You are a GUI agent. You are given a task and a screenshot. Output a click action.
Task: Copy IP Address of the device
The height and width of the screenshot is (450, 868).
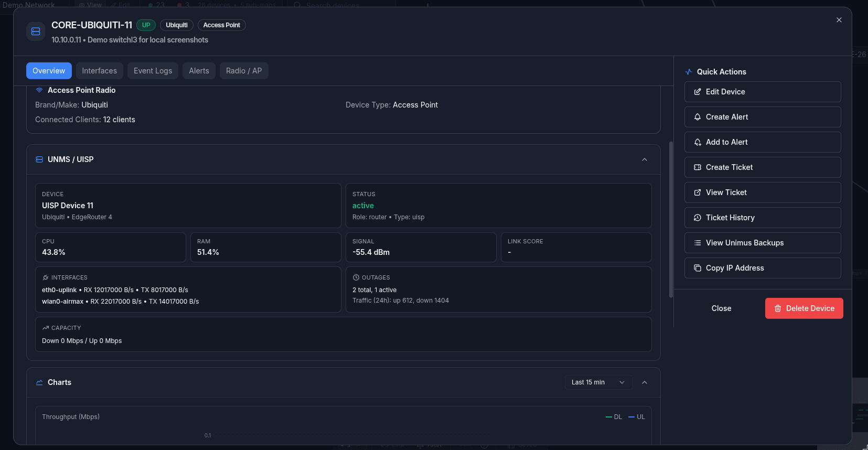[x=763, y=268]
